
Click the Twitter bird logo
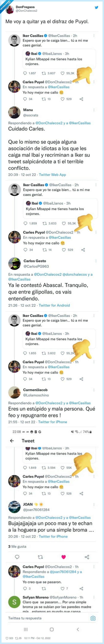point(97,7)
